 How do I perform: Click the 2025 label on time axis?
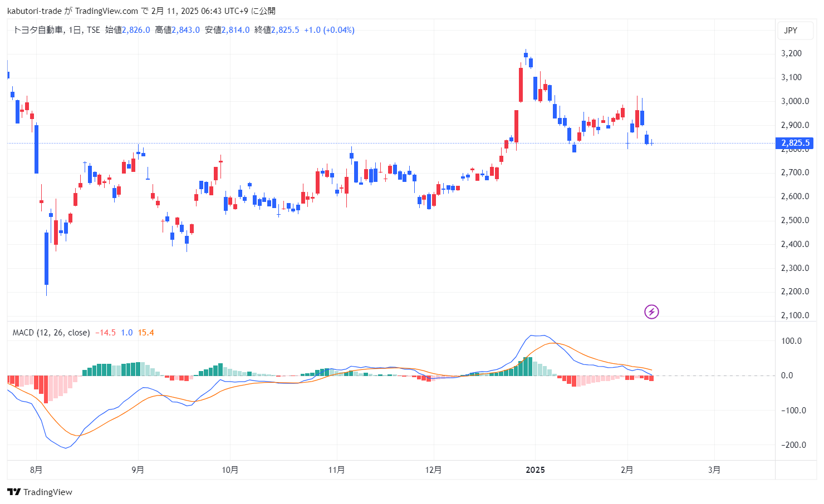[536, 470]
